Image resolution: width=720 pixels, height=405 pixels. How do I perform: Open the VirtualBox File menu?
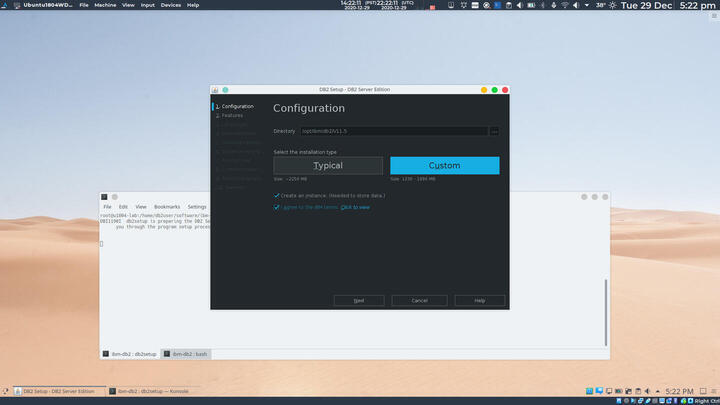[x=84, y=5]
